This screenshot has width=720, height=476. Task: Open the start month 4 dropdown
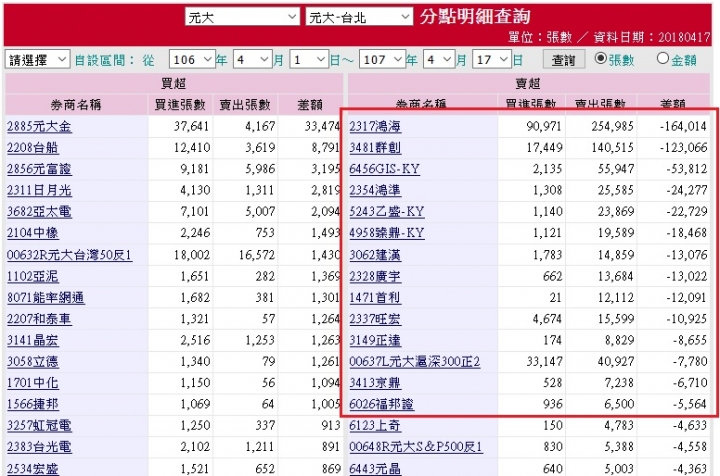click(252, 60)
